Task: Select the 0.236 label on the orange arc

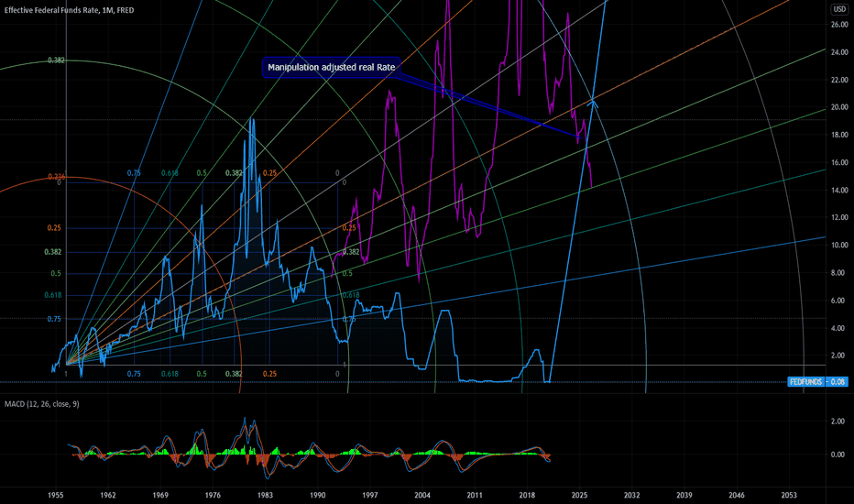Action: pos(57,177)
